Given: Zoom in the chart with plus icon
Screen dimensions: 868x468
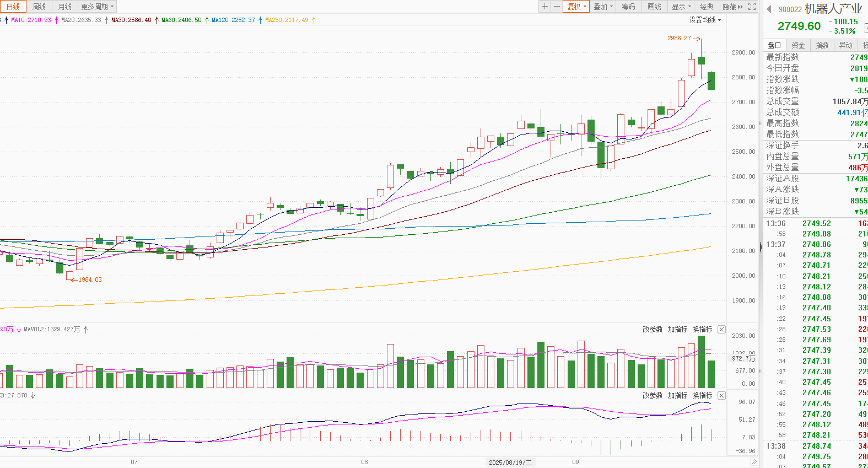Looking at the screenshot, I should 544,7.
